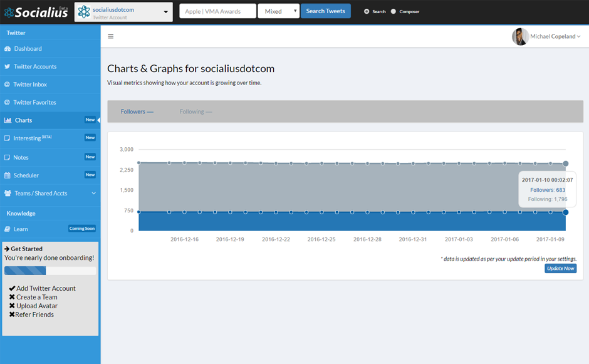Select the Search radio button
The height and width of the screenshot is (364, 589).
tap(367, 12)
